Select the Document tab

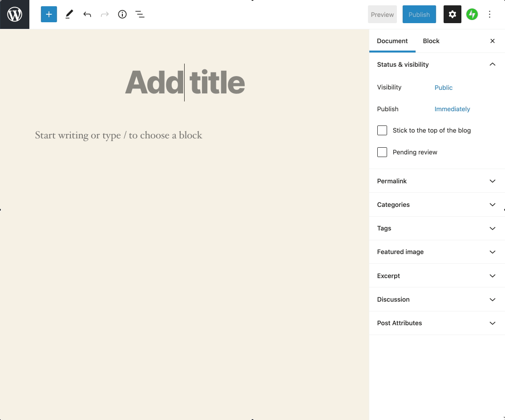[392, 41]
